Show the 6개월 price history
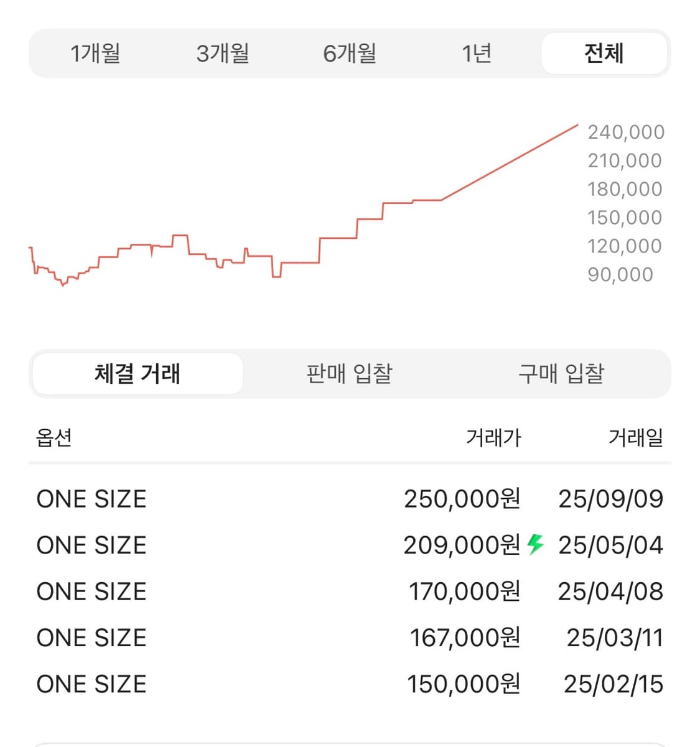 tap(350, 53)
